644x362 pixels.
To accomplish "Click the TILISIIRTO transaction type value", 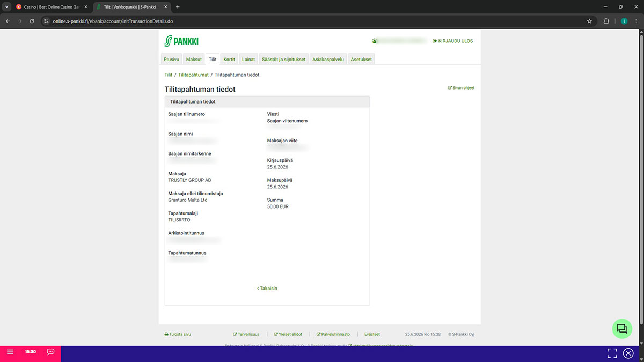I will 179,220.
